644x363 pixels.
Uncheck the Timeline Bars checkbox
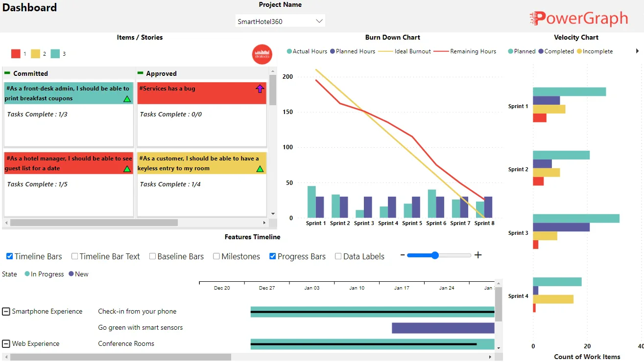[x=10, y=256]
